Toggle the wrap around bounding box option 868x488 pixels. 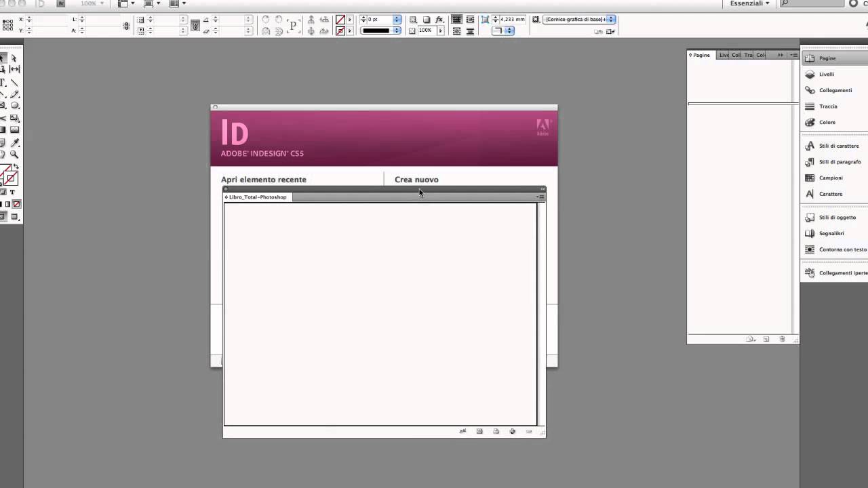point(470,20)
